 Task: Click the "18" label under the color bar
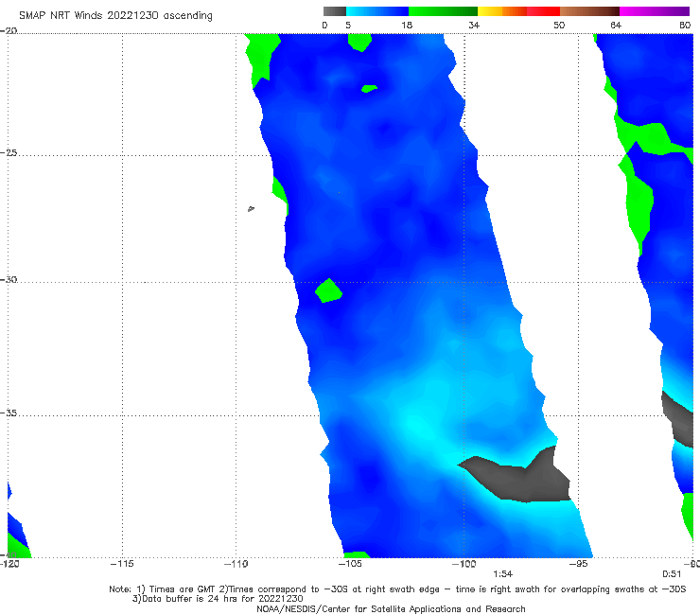point(407,26)
